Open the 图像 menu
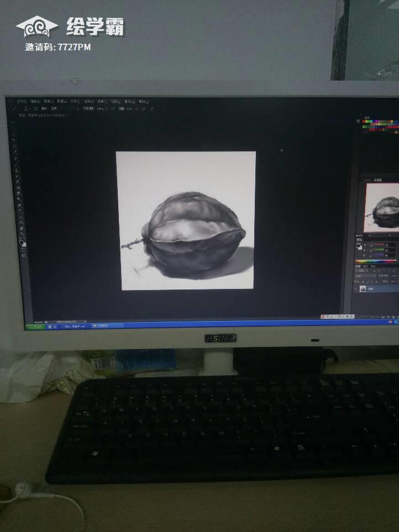This screenshot has width=399, height=532. pos(49,101)
